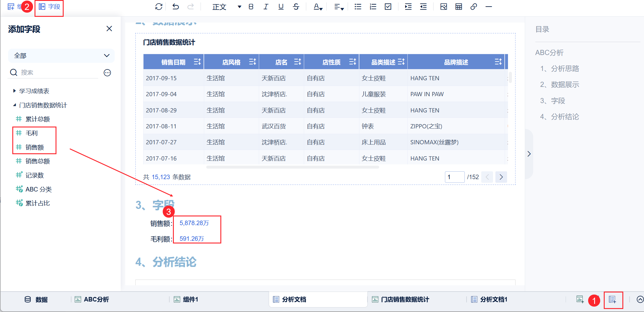Jump to 4、分析结论 in outline

click(x=560, y=117)
